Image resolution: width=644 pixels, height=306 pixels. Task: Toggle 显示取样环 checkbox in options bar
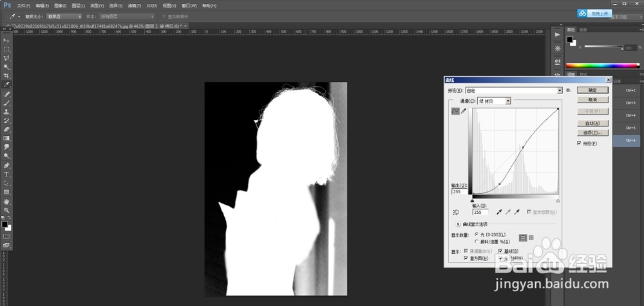pos(164,17)
